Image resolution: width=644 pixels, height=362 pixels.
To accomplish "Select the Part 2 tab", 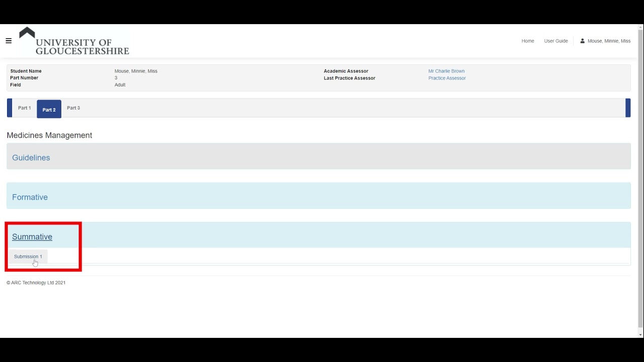I will [49, 109].
